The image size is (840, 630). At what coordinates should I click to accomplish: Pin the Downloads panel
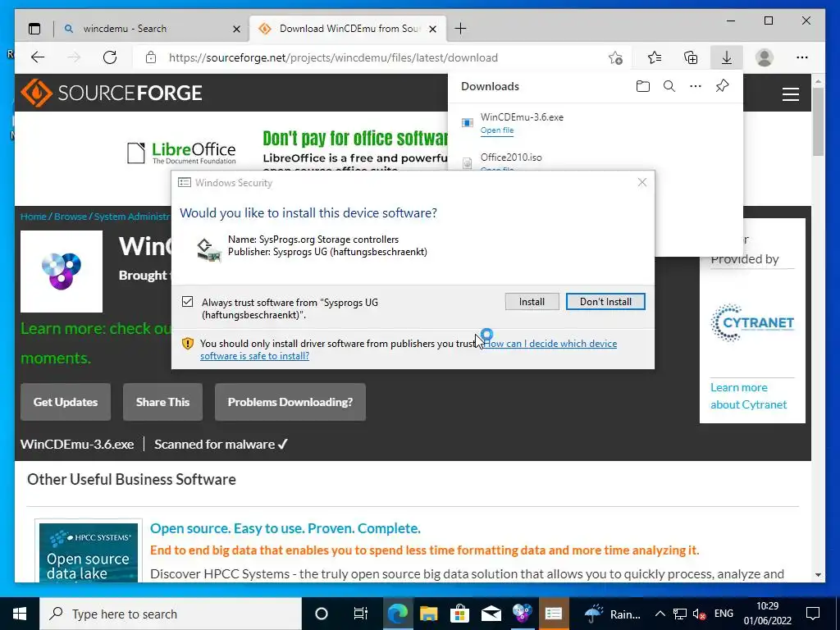(x=722, y=86)
